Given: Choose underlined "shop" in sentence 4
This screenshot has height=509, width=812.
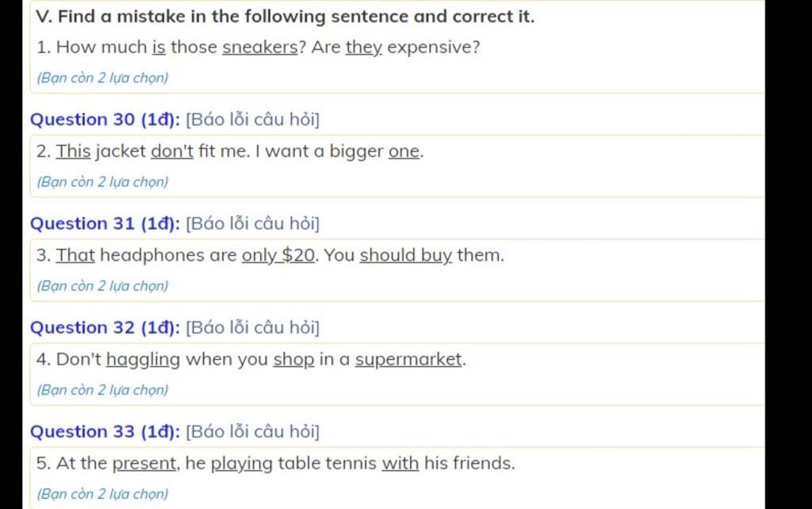Looking at the screenshot, I should click(x=293, y=360).
